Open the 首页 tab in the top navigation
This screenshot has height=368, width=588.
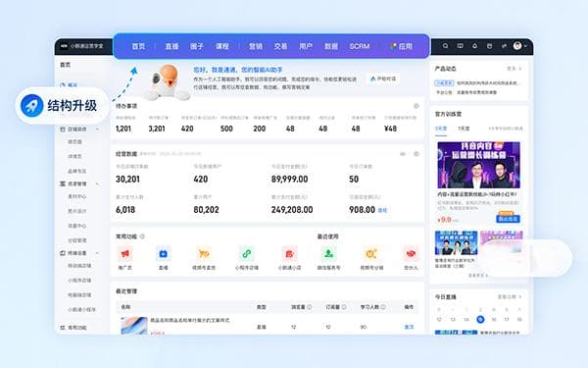(138, 46)
